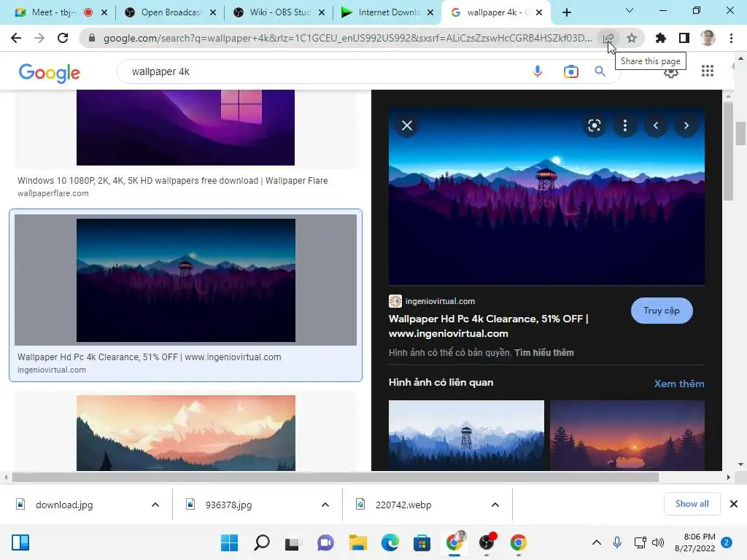This screenshot has height=560, width=747.
Task: Open the Xem thêm link
Action: coord(679,384)
